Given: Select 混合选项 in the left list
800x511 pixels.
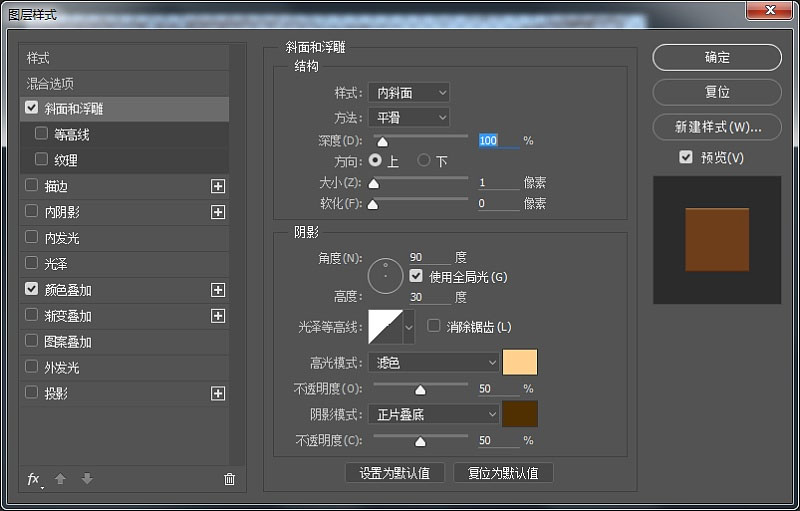Looking at the screenshot, I should tap(124, 83).
